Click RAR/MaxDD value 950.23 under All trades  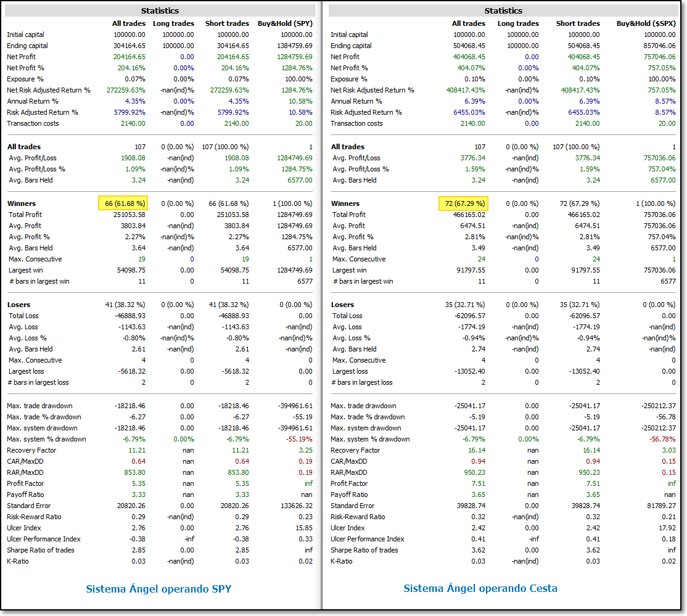click(x=474, y=472)
